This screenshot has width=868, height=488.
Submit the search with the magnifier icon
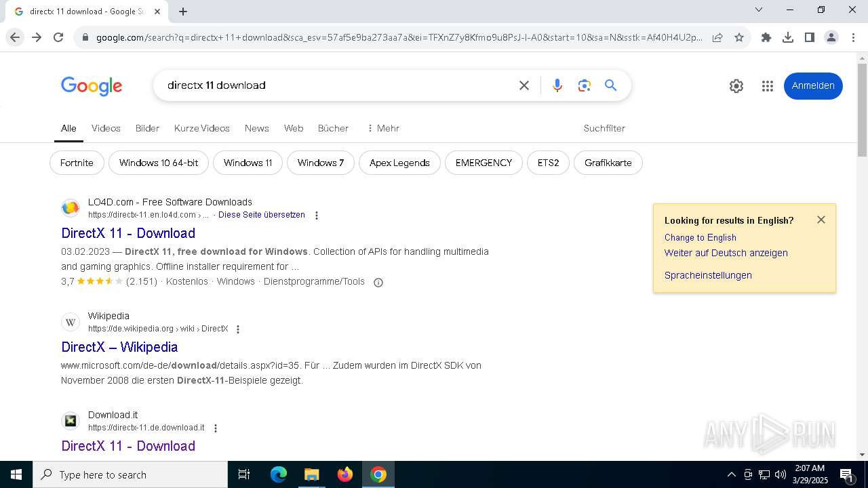point(611,85)
